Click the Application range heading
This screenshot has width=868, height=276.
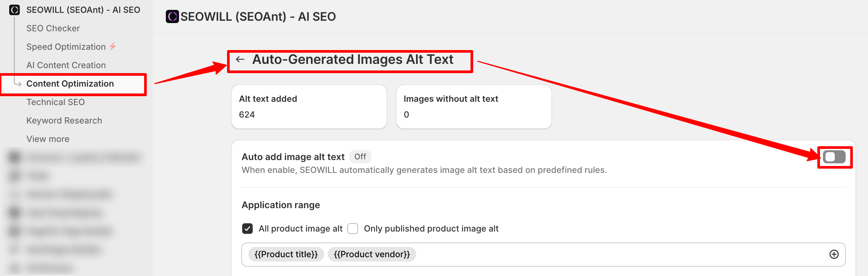coord(281,205)
